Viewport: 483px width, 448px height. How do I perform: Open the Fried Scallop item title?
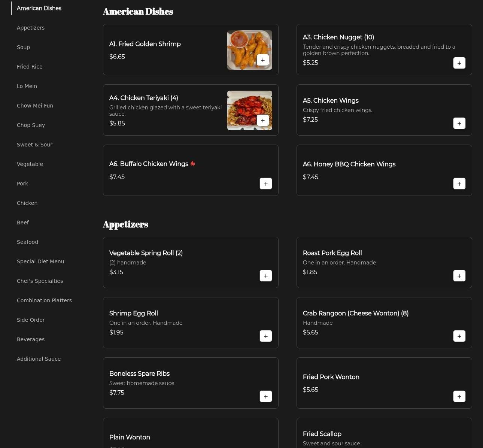(x=322, y=434)
